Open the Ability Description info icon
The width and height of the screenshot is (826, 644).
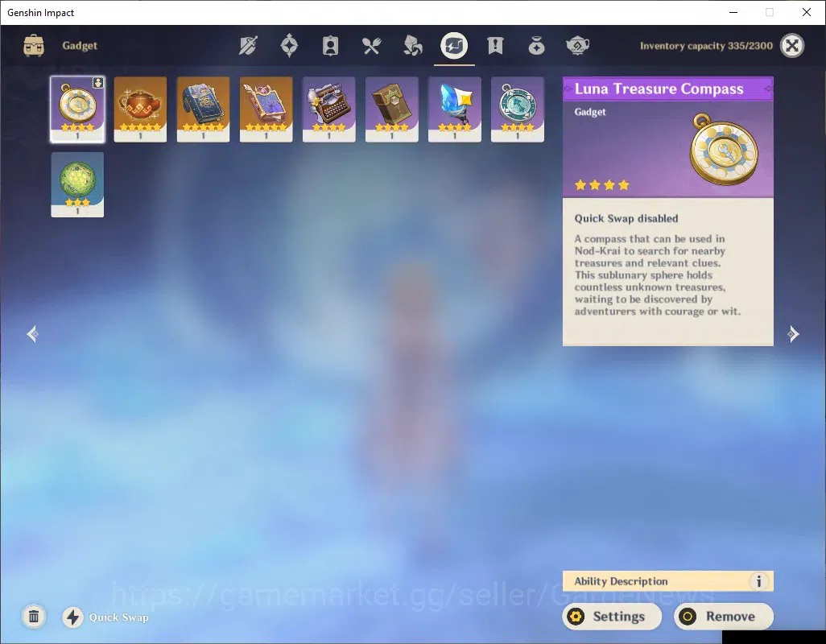coord(758,581)
